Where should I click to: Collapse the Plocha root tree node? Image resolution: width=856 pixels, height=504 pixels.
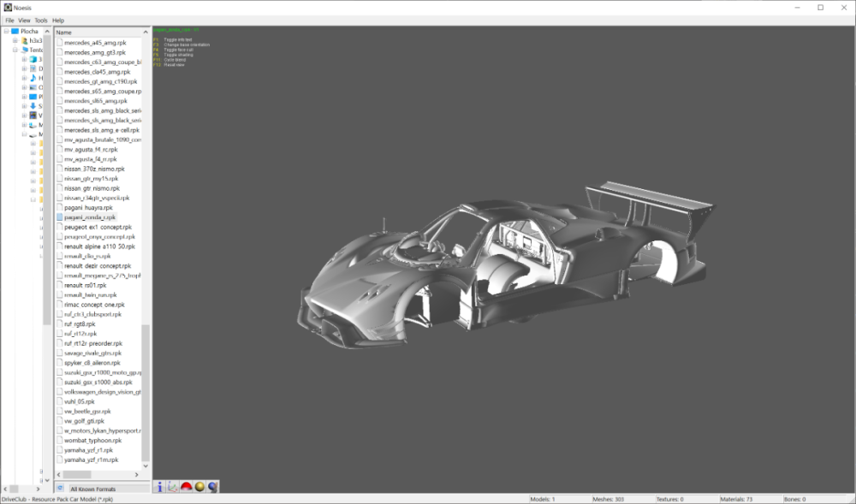(x=6, y=31)
